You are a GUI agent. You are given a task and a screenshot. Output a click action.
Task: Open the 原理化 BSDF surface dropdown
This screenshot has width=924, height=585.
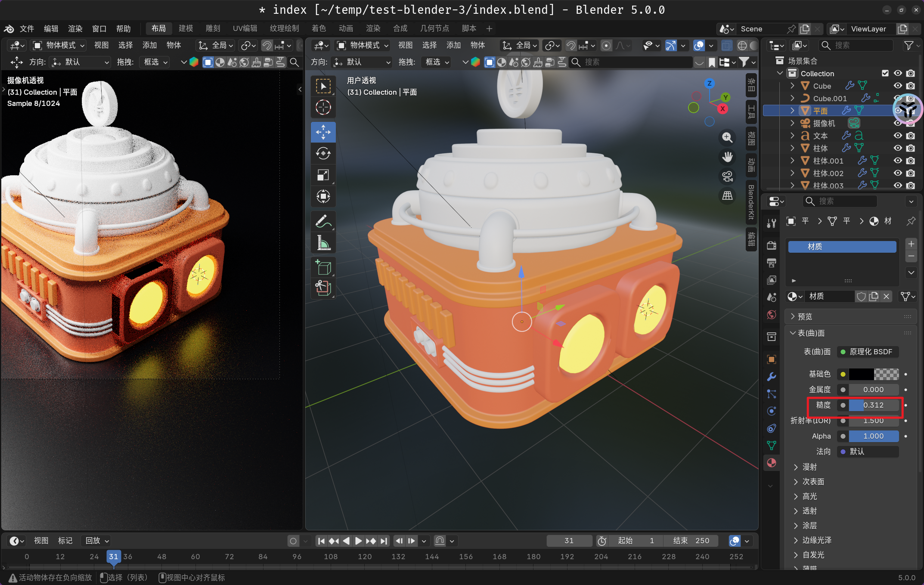click(868, 352)
